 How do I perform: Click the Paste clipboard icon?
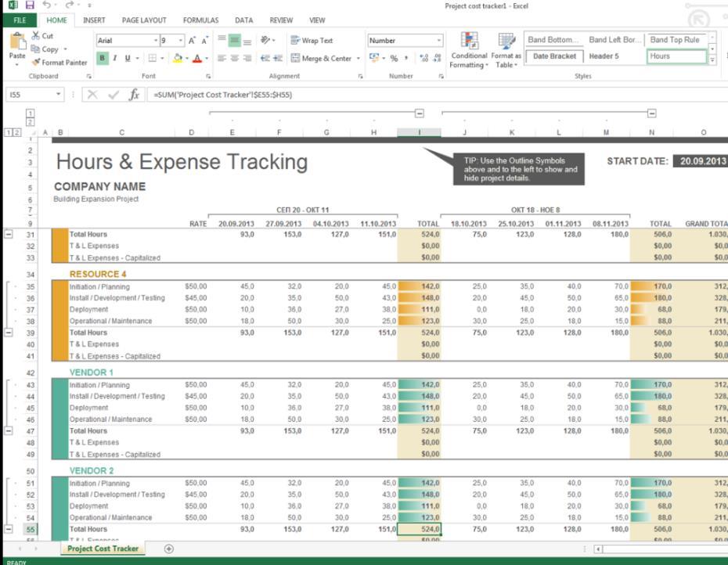[18, 42]
